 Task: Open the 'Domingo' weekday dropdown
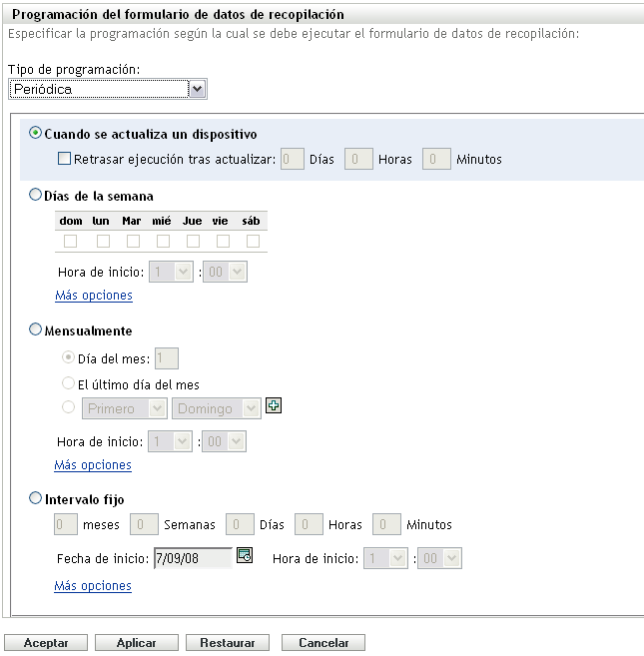coord(217,408)
